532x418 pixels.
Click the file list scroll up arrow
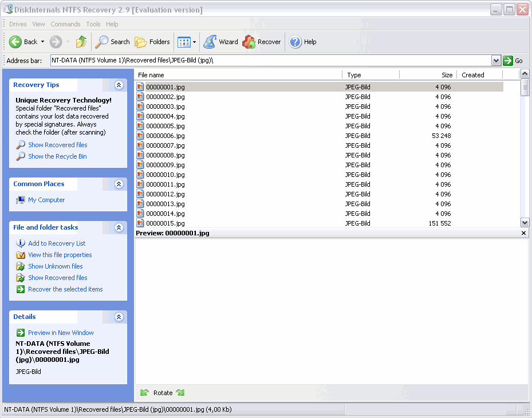[525, 74]
